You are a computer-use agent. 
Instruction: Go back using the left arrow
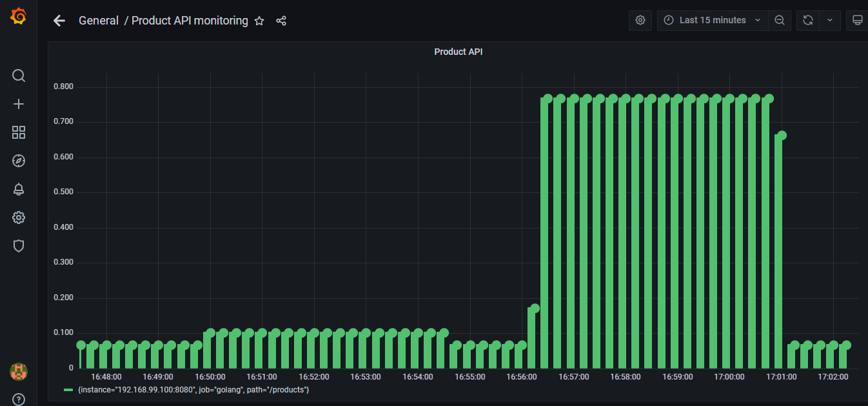pos(59,21)
